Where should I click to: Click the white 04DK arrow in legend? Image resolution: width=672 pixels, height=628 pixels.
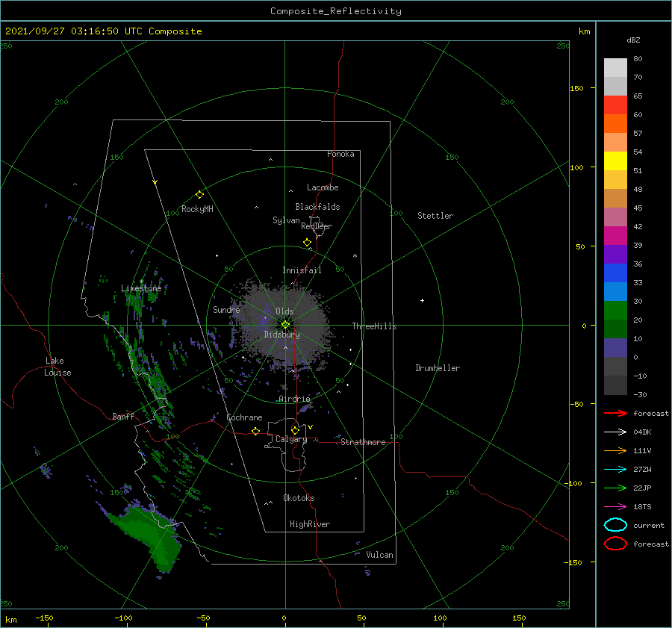pos(615,432)
